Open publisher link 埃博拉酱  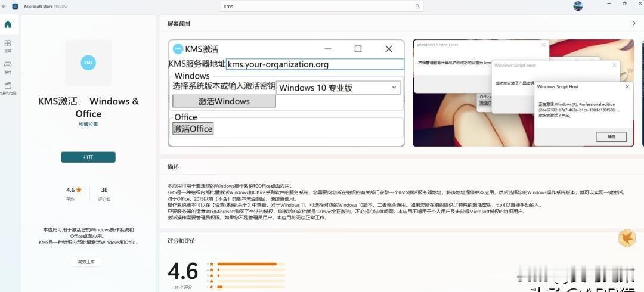[x=88, y=124]
